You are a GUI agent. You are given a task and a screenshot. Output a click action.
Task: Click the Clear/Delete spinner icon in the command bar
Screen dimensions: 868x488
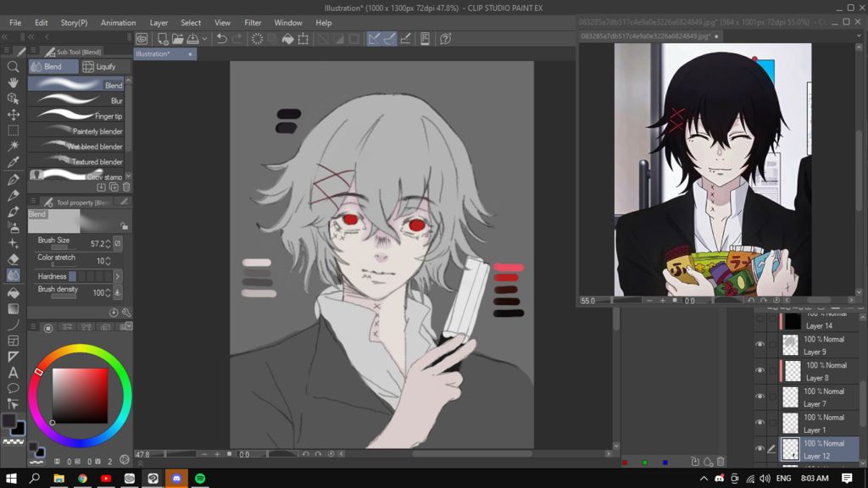click(257, 39)
